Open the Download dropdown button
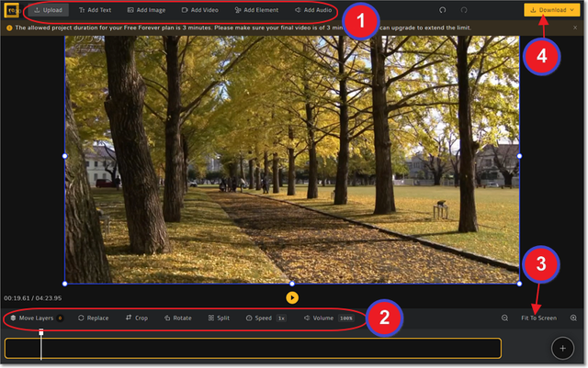Viewport: 588px width, 368px height. pos(552,10)
